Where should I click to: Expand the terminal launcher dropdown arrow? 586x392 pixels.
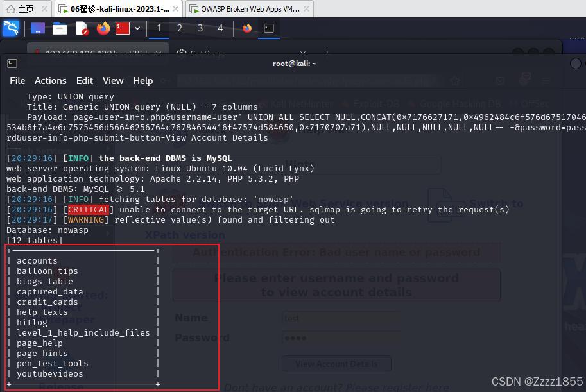(137, 28)
